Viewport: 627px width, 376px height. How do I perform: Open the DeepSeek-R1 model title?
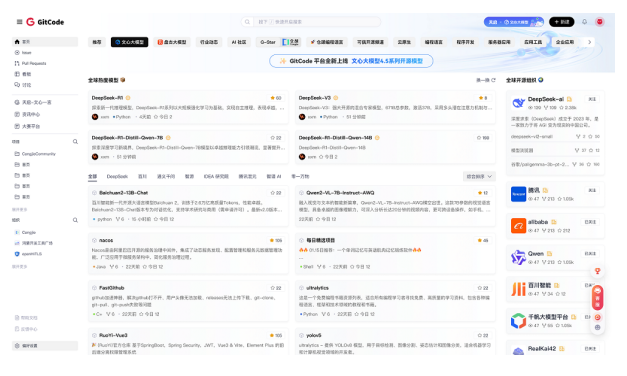(107, 98)
